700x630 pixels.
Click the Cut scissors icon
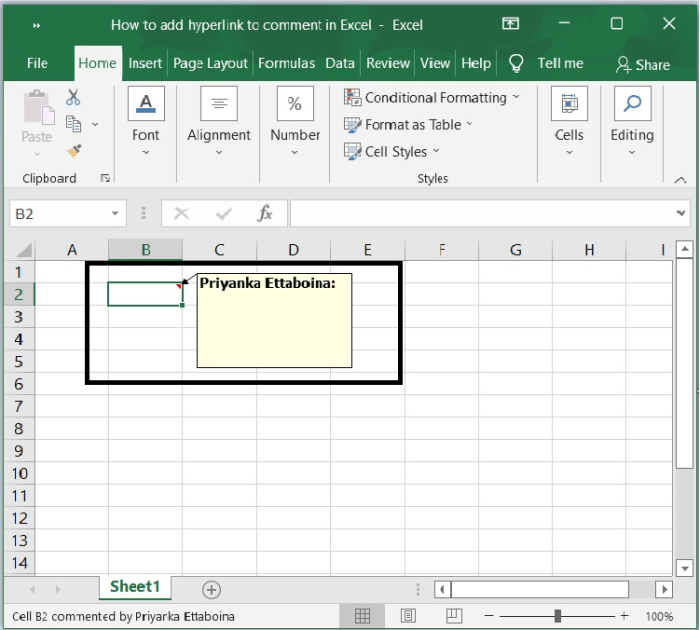(73, 97)
